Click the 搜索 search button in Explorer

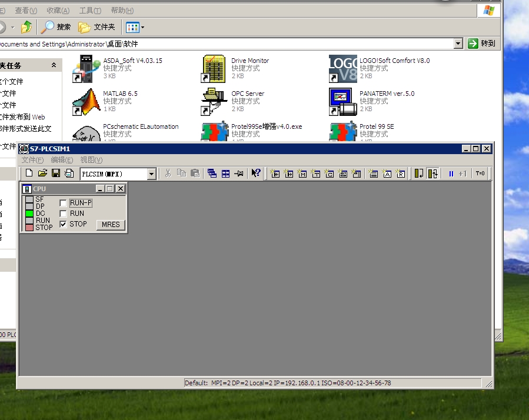[x=56, y=27]
